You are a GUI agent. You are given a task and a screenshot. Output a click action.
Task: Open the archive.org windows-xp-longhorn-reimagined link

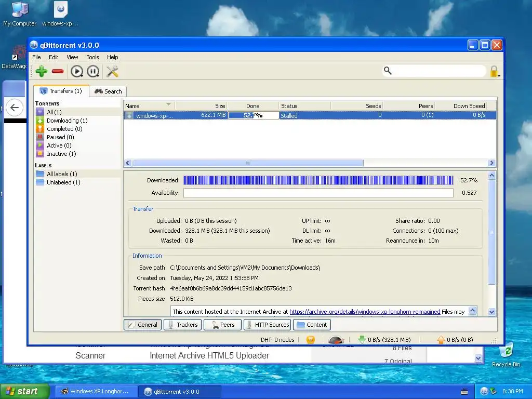(365, 312)
